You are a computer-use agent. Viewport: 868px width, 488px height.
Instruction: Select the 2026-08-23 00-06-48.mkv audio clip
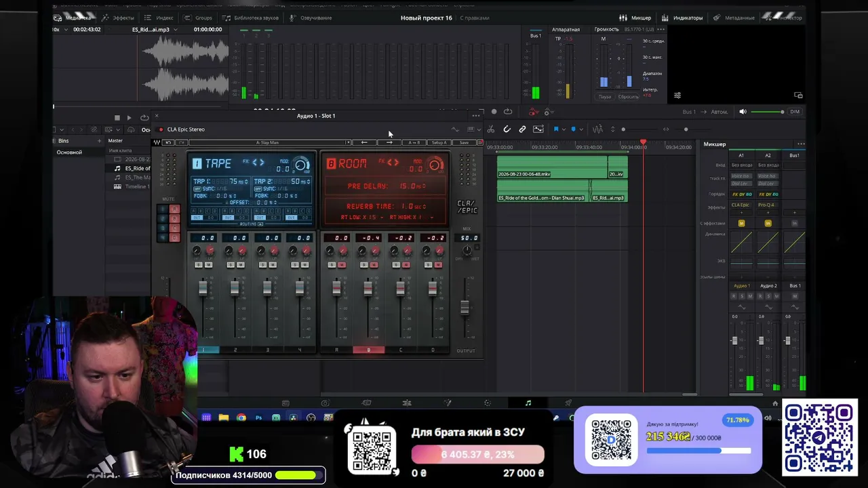click(x=552, y=168)
